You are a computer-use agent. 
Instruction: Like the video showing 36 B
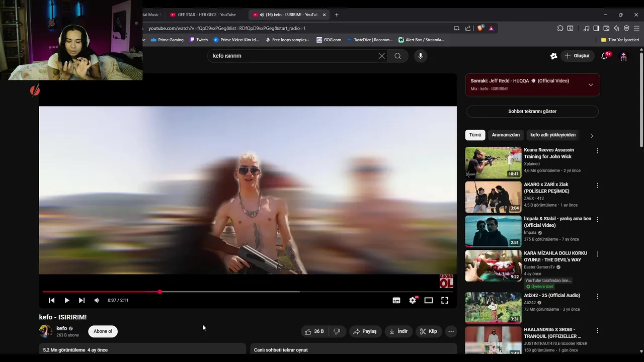coord(314,331)
